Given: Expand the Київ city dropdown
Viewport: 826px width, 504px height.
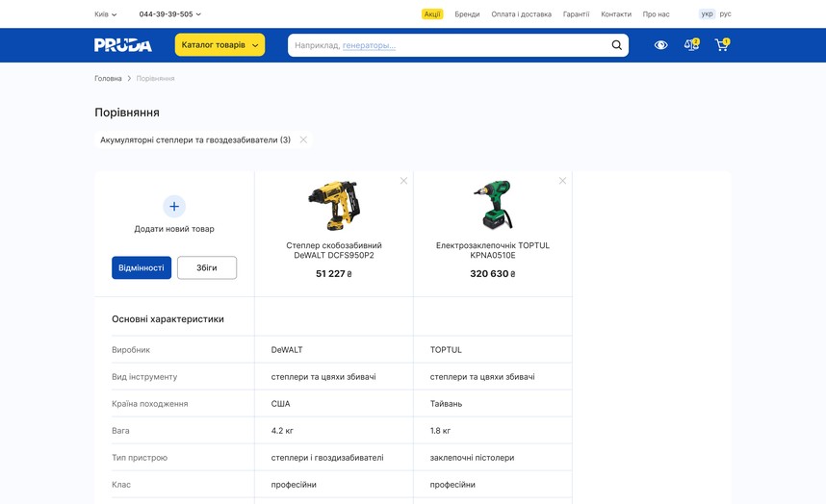Looking at the screenshot, I should pyautogui.click(x=105, y=14).
